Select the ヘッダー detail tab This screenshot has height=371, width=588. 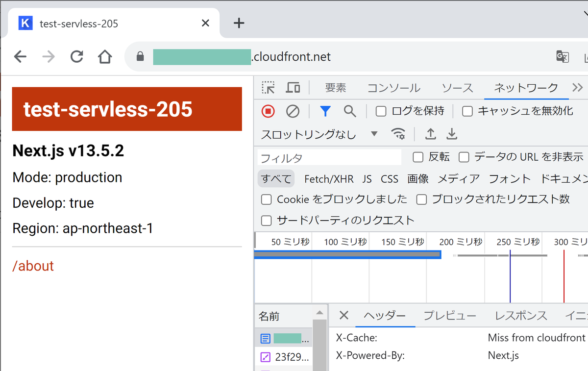[x=385, y=316]
